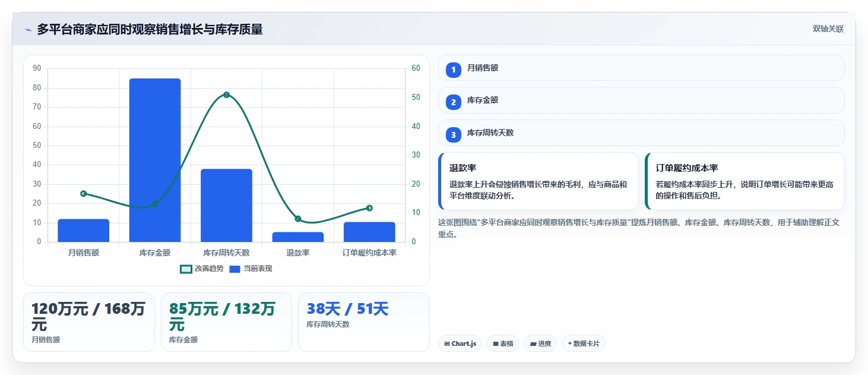Click the 订单履约成本率 bar
The width and height of the screenshot is (868, 375).
(x=369, y=232)
